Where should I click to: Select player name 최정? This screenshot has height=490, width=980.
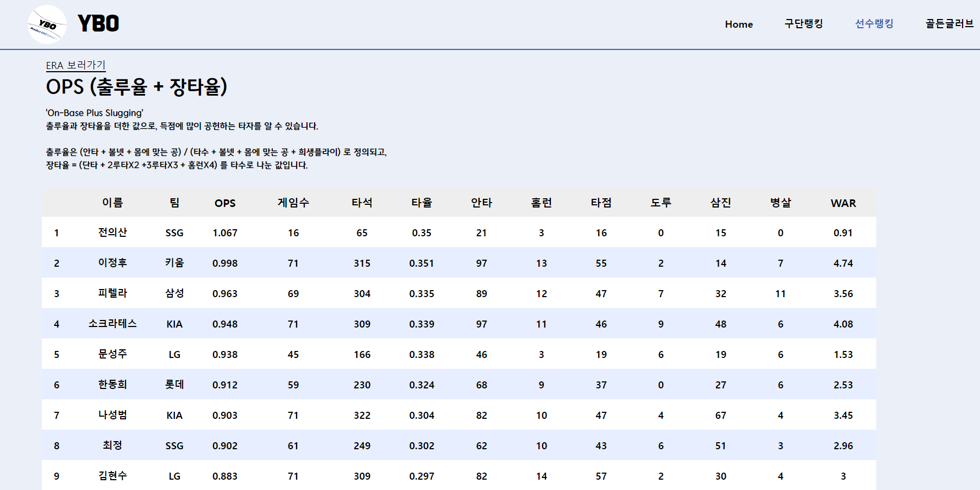click(112, 445)
